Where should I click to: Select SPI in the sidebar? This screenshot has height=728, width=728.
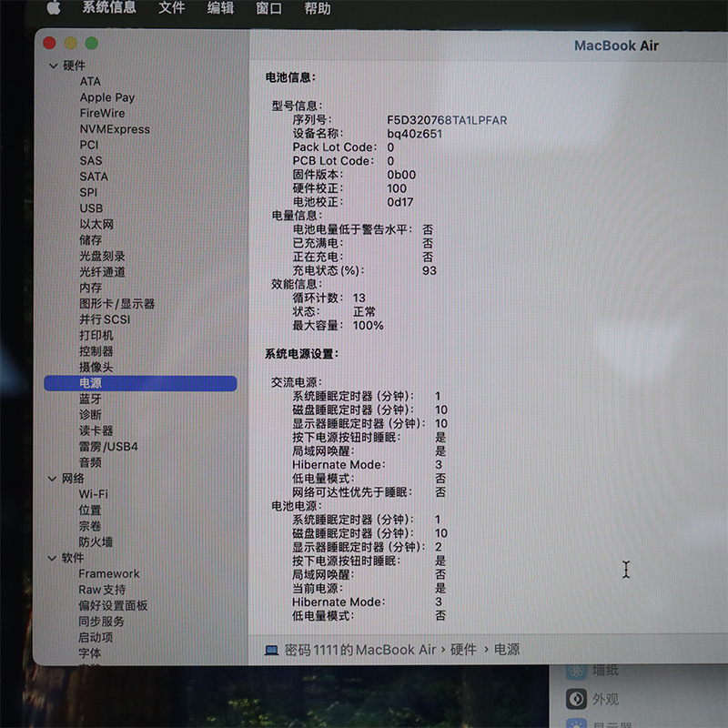(88, 192)
